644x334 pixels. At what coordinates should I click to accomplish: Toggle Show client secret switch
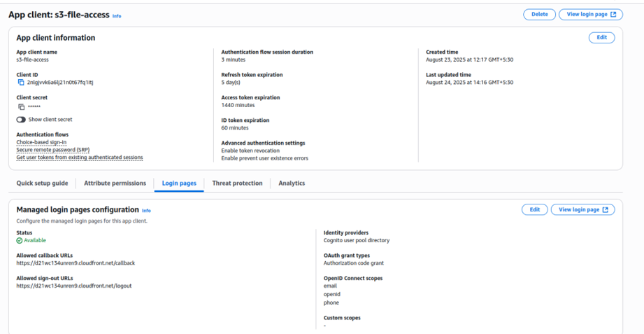21,120
